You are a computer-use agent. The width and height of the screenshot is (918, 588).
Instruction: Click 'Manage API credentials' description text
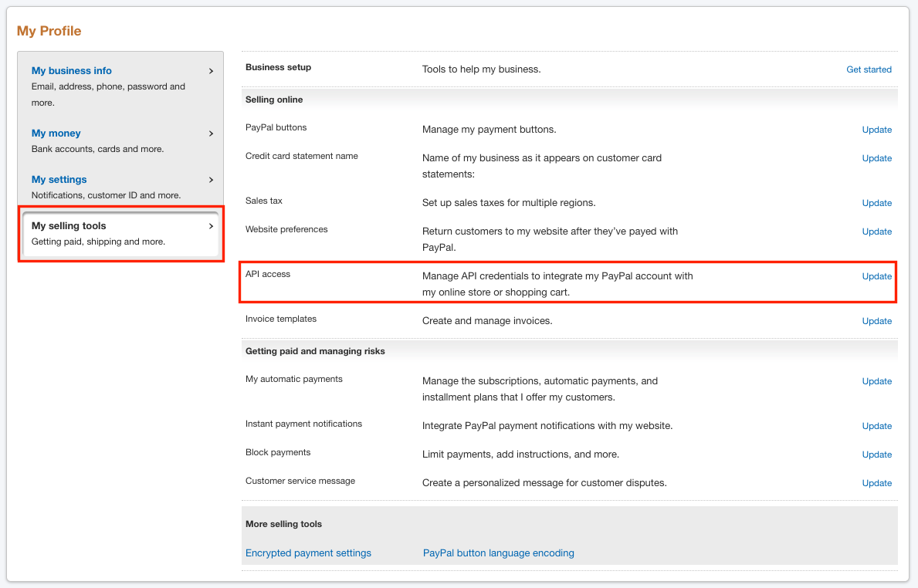point(557,284)
